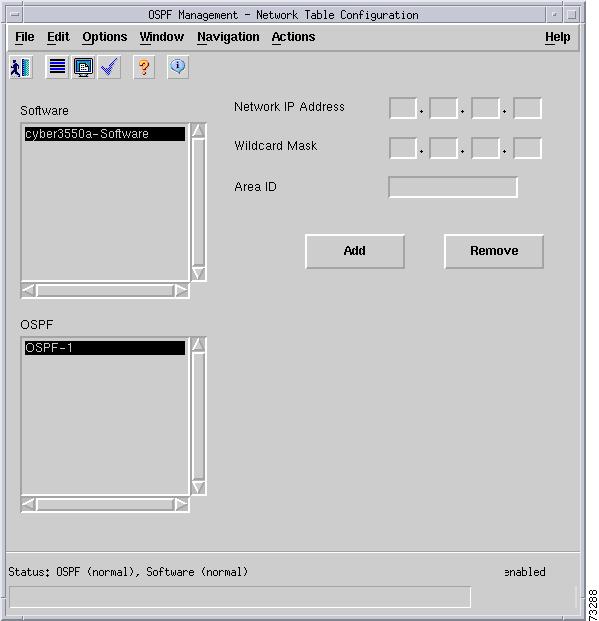The image size is (599, 621).
Task: Click the monitor screen toolbar icon
Action: click(x=83, y=67)
